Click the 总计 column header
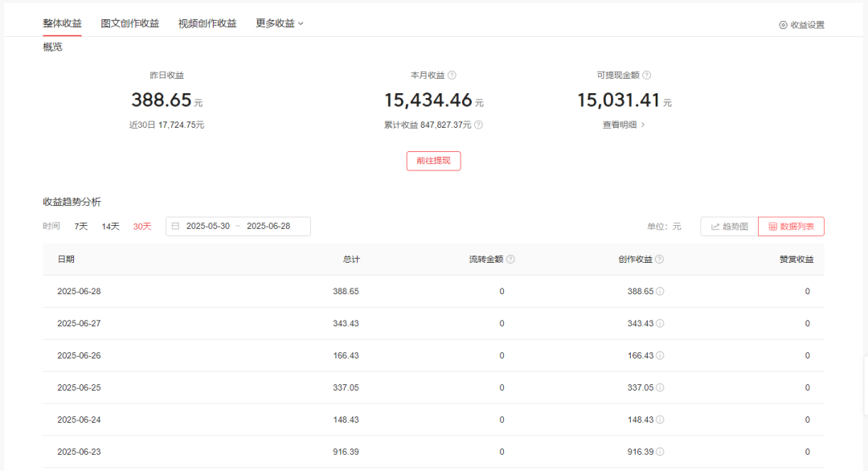 point(351,259)
